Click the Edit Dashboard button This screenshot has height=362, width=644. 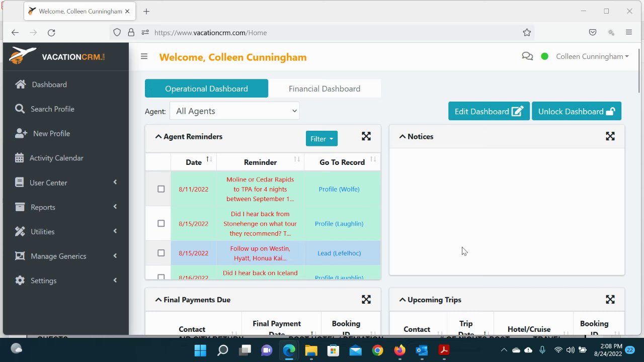pyautogui.click(x=489, y=111)
